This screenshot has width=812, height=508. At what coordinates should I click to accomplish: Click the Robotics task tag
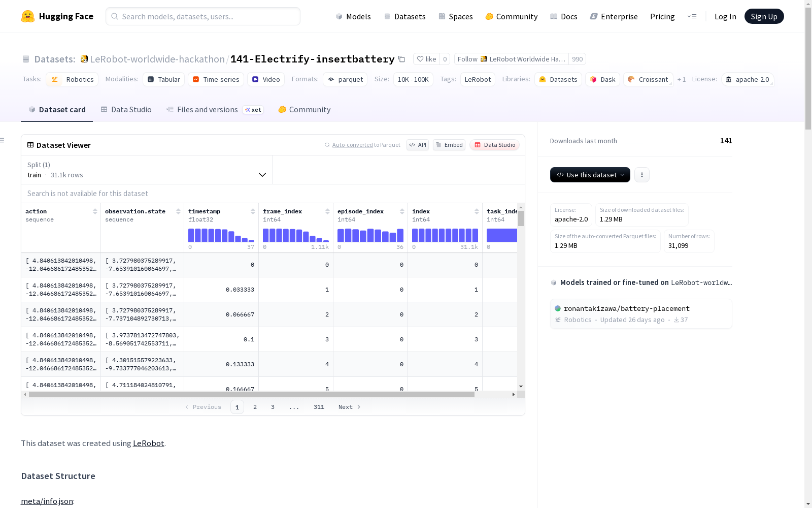click(72, 79)
